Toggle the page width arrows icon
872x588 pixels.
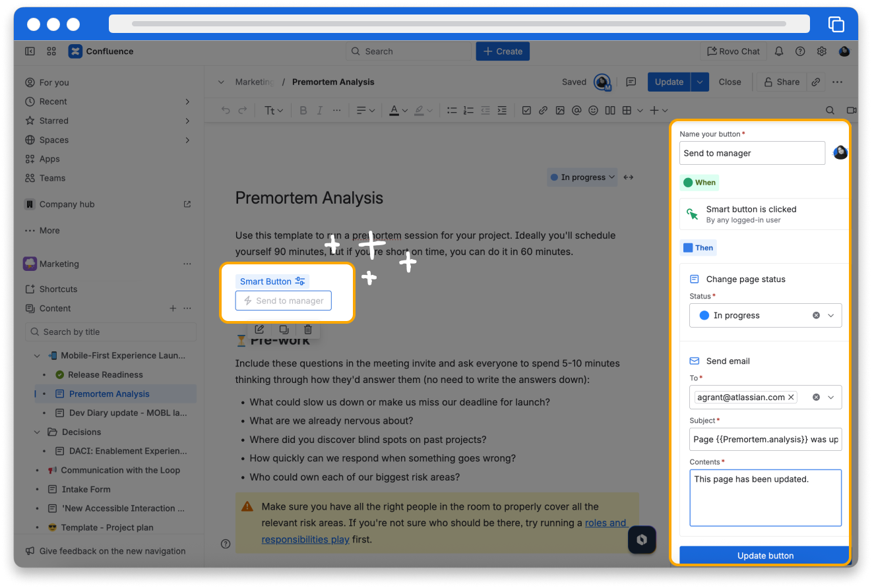click(629, 177)
